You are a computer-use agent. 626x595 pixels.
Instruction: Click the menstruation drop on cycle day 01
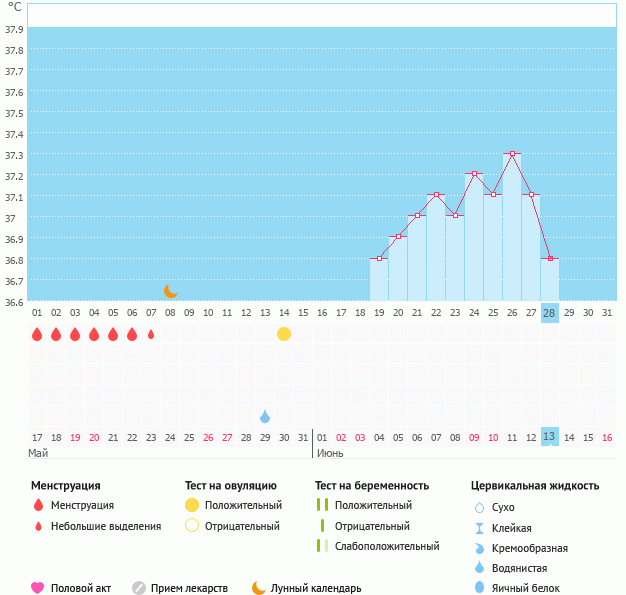37,334
